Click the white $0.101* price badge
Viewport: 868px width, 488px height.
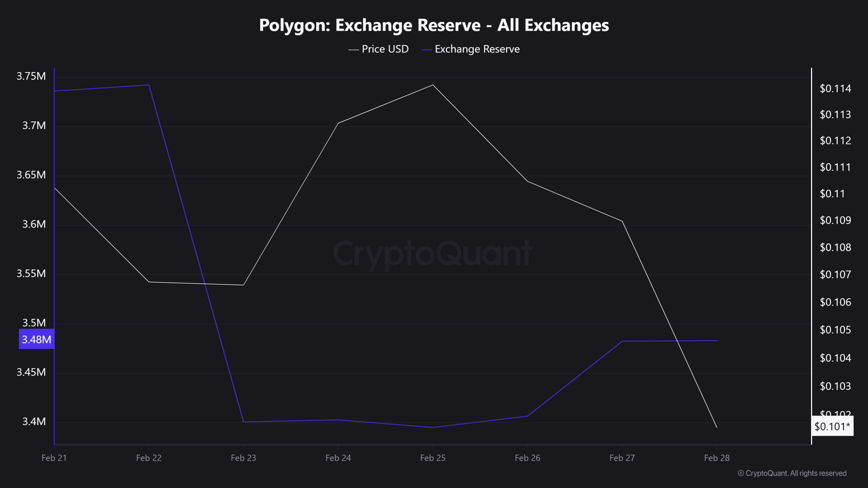coord(832,426)
